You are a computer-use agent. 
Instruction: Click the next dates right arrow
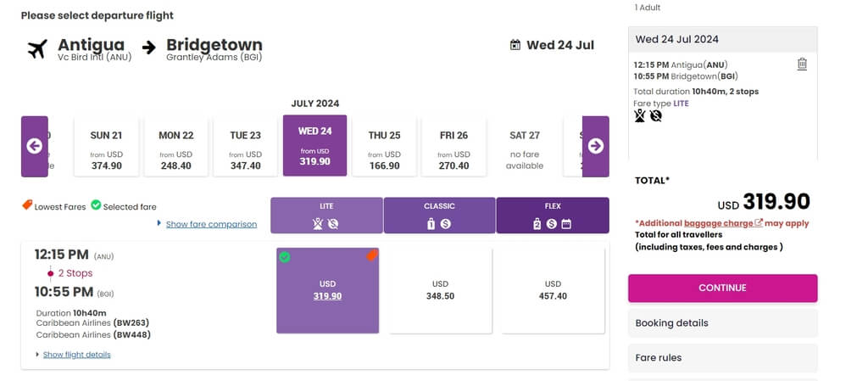point(596,146)
